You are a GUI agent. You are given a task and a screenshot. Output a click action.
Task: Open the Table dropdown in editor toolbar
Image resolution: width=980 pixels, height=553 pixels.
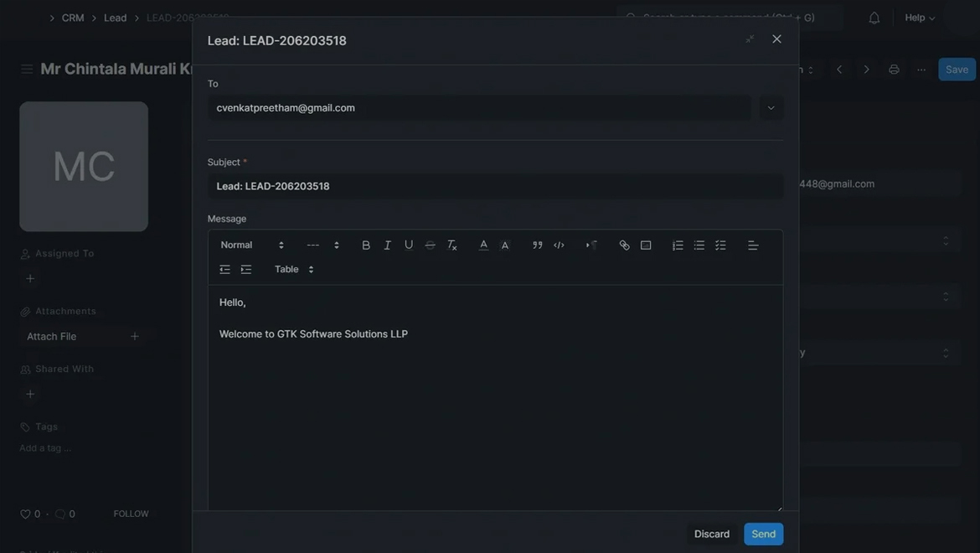294,269
